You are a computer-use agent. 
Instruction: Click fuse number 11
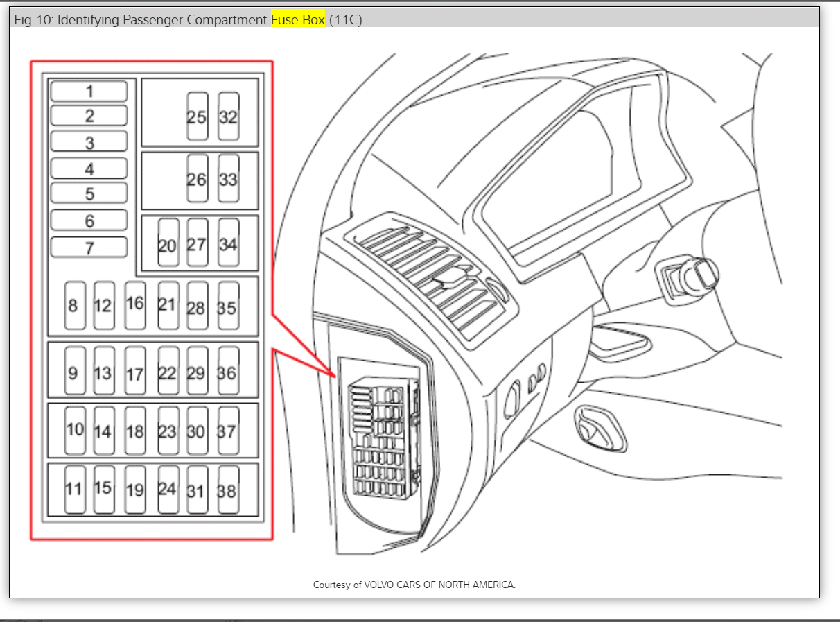pyautogui.click(x=74, y=490)
